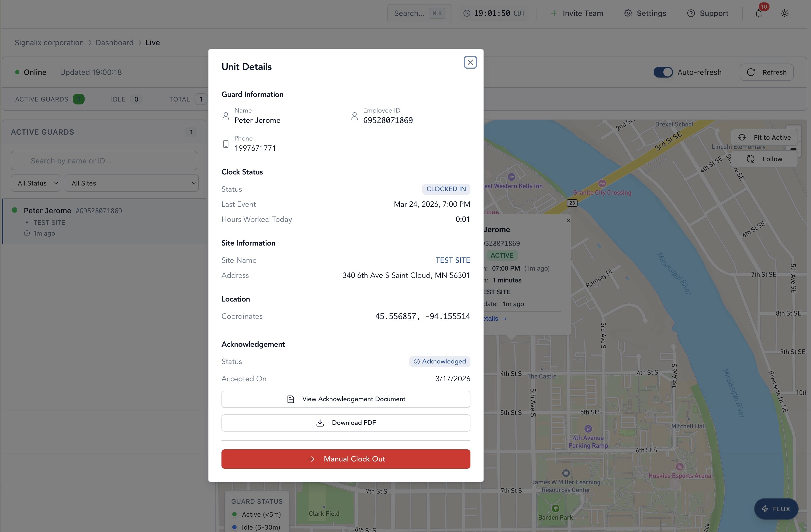View Acknowledgement Document
Screen dimensions: 811x532
(x=345, y=399)
